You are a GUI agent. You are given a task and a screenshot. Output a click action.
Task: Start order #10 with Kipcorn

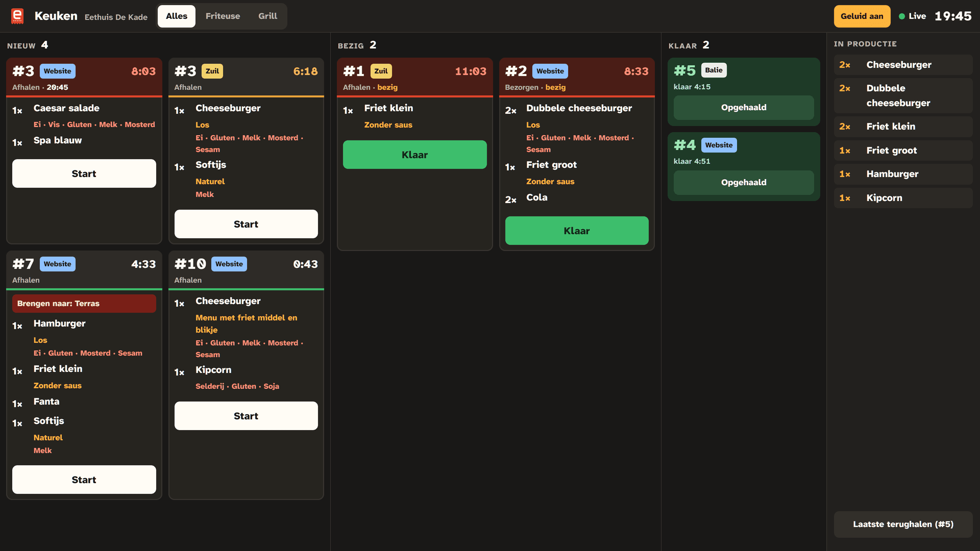coord(246,416)
